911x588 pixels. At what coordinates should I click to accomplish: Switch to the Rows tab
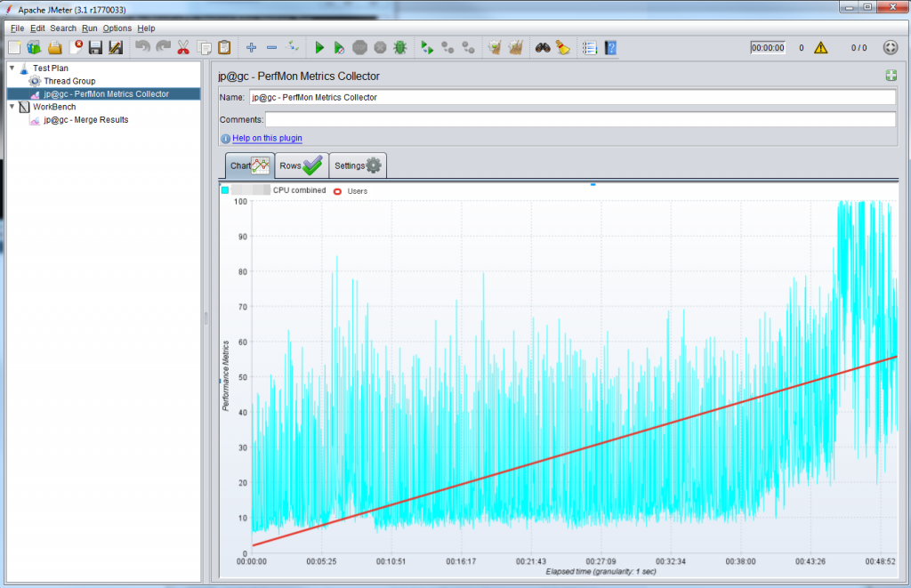tap(302, 165)
